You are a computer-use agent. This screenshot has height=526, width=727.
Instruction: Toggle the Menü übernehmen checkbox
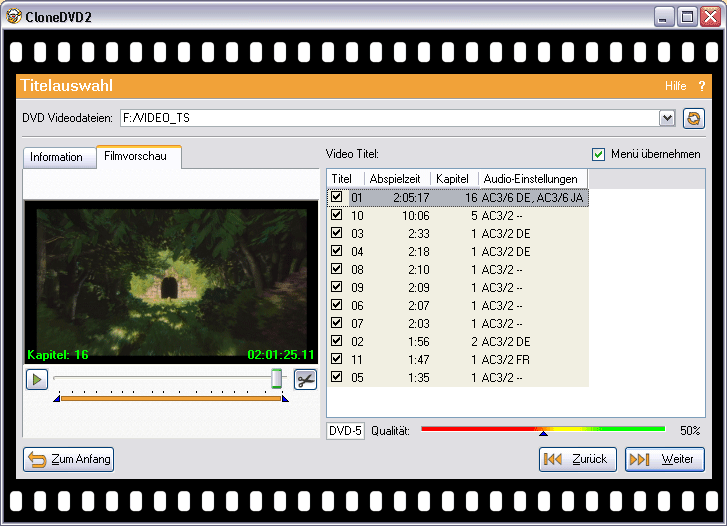(599, 154)
